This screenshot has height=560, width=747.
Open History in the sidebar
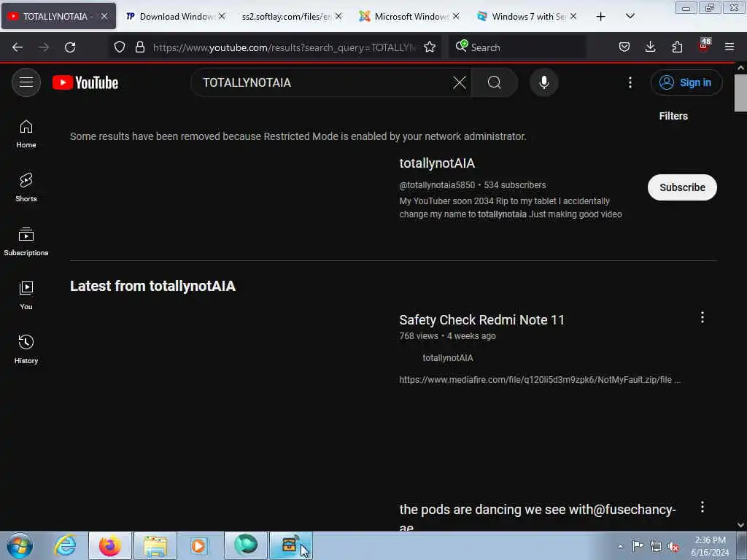pos(26,349)
